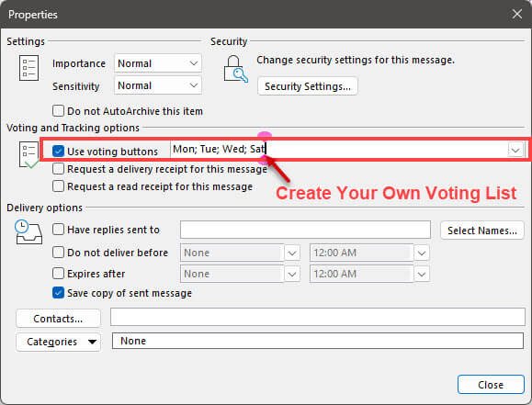532x405 pixels.
Task: Open the Expires after date dropdown
Action: [292, 274]
